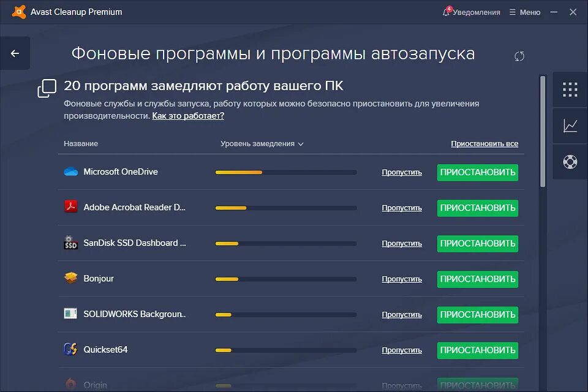Click Пропустить for Microsoft OneDrive
Image resolution: width=588 pixels, height=392 pixels.
tap(402, 172)
